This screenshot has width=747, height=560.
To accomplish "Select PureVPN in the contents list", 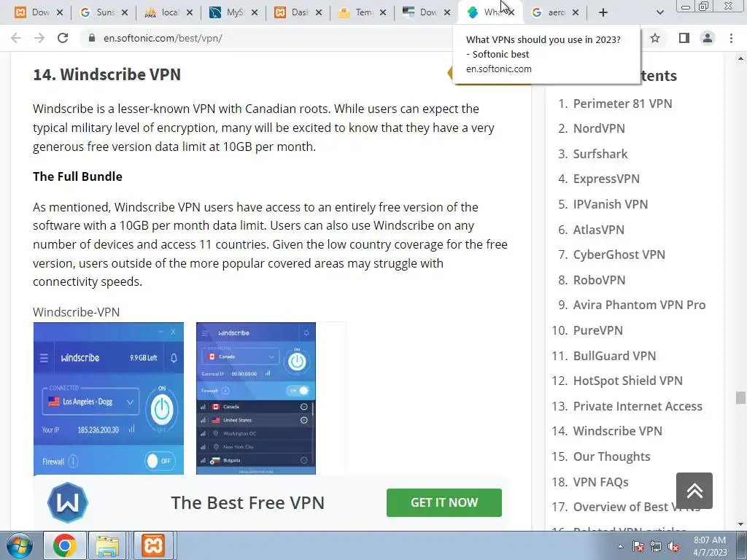I will pyautogui.click(x=598, y=330).
